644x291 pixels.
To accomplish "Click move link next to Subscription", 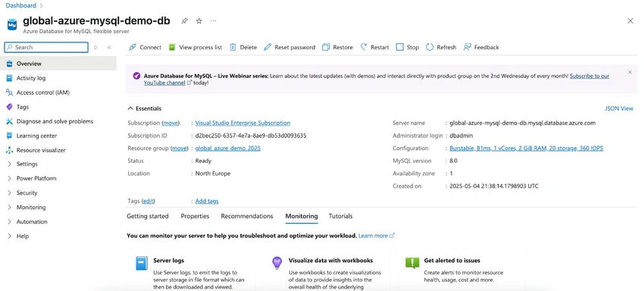I will point(170,123).
